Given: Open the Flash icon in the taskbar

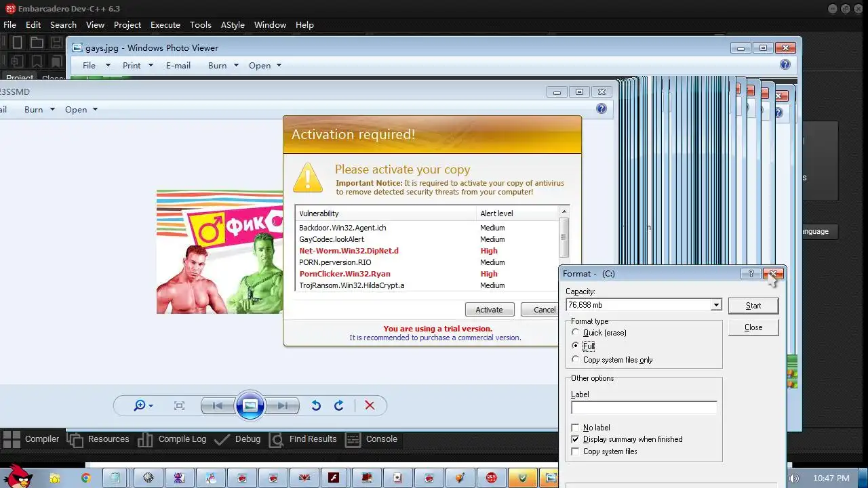Looking at the screenshot, I should click(x=333, y=478).
